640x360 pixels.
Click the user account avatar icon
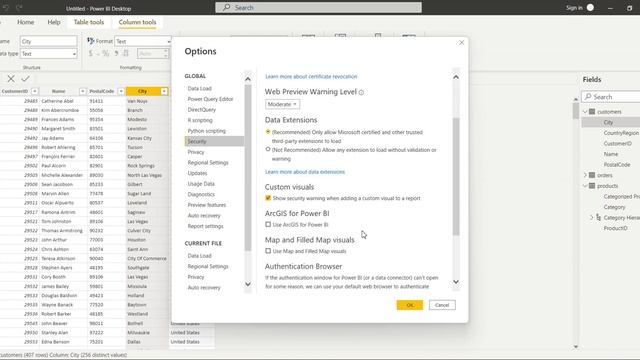pos(590,7)
